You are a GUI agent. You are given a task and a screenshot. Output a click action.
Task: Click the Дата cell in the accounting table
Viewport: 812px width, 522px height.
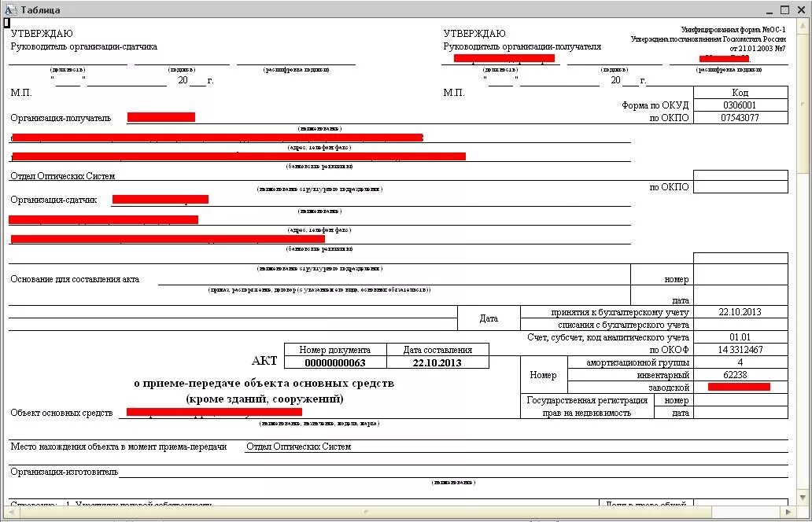[x=489, y=318]
